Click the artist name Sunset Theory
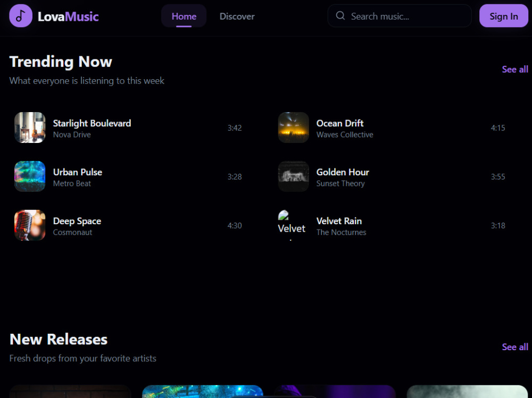This screenshot has height=398, width=532. pos(340,183)
